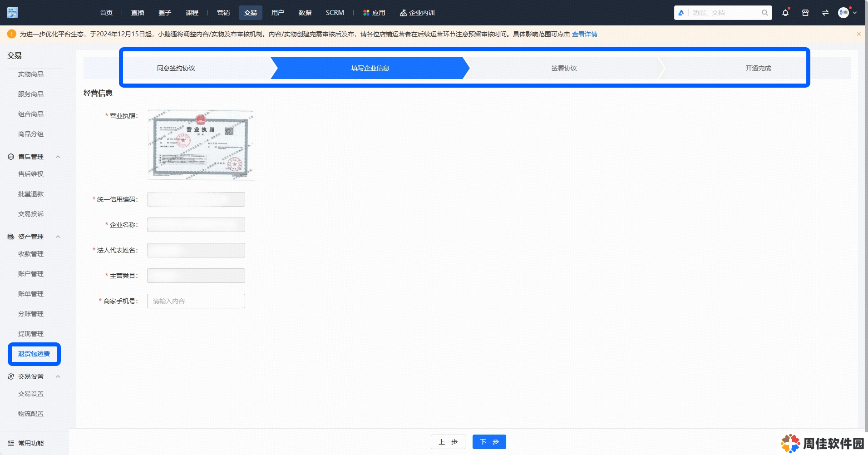Go to 售后维权 in sidebar
Viewport: 868px width, 455px height.
pyautogui.click(x=31, y=174)
